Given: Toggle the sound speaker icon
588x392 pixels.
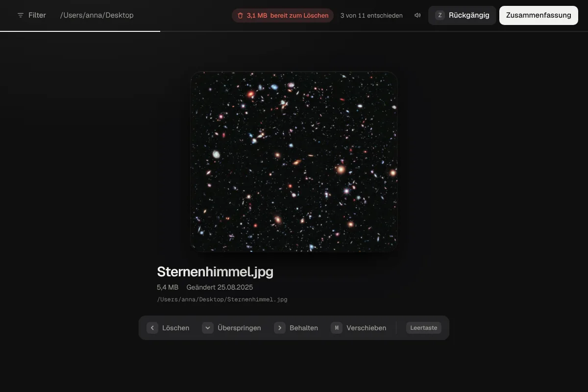Looking at the screenshot, I should (417, 15).
